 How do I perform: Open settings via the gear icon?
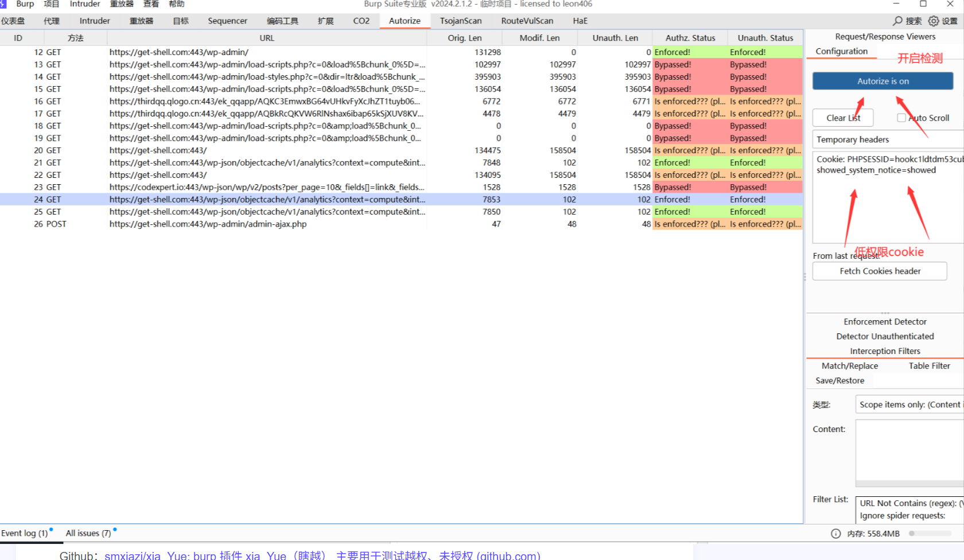934,21
